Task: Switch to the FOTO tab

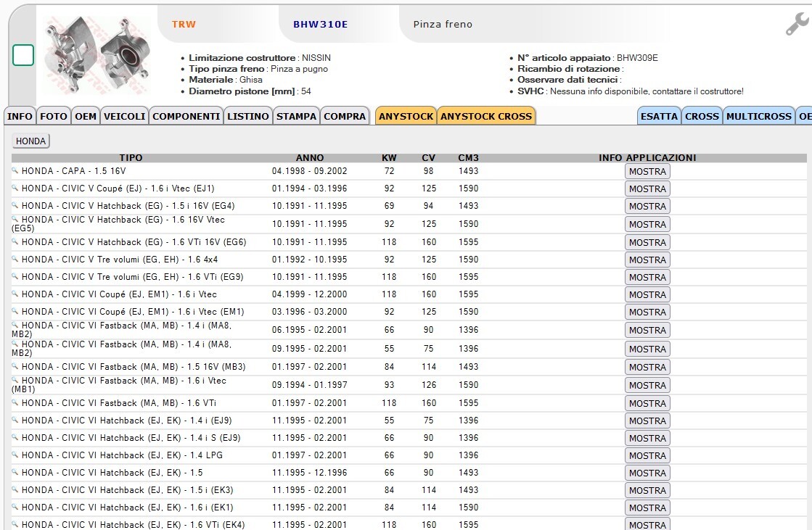Action: 54,116
